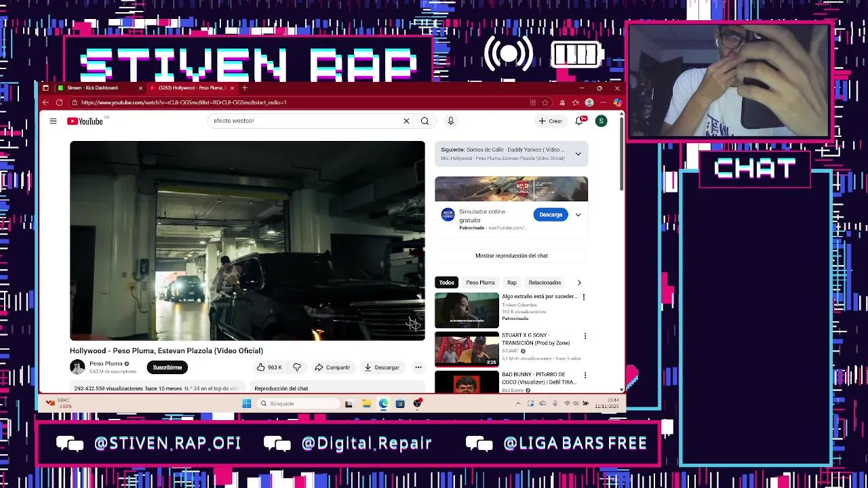Open browser extensions icon
The height and width of the screenshot is (488, 868).
[562, 102]
